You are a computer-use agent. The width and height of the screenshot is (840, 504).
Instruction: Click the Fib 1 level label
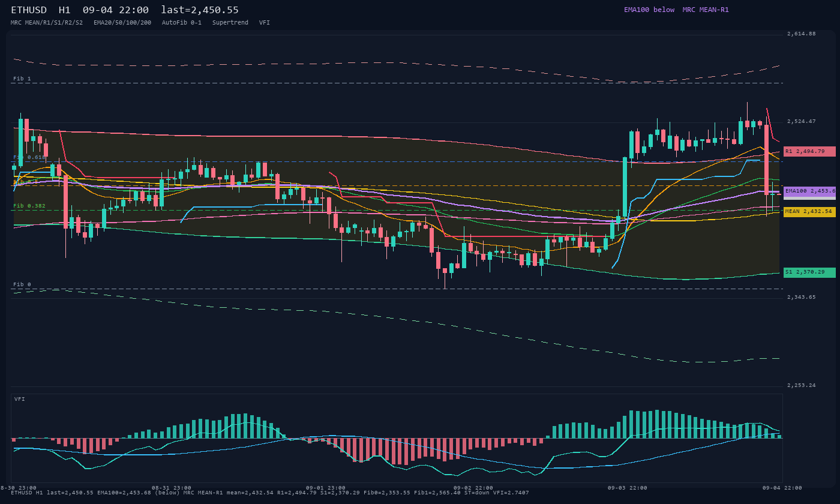[22, 79]
